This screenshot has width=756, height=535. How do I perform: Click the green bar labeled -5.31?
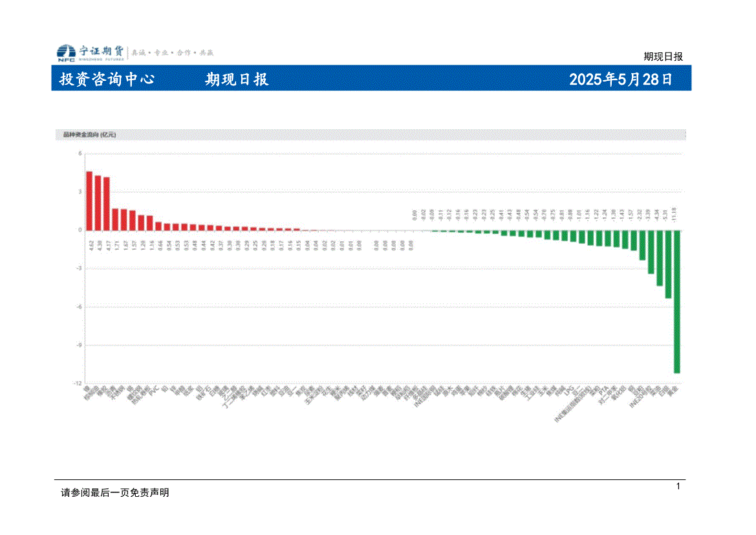[668, 264]
